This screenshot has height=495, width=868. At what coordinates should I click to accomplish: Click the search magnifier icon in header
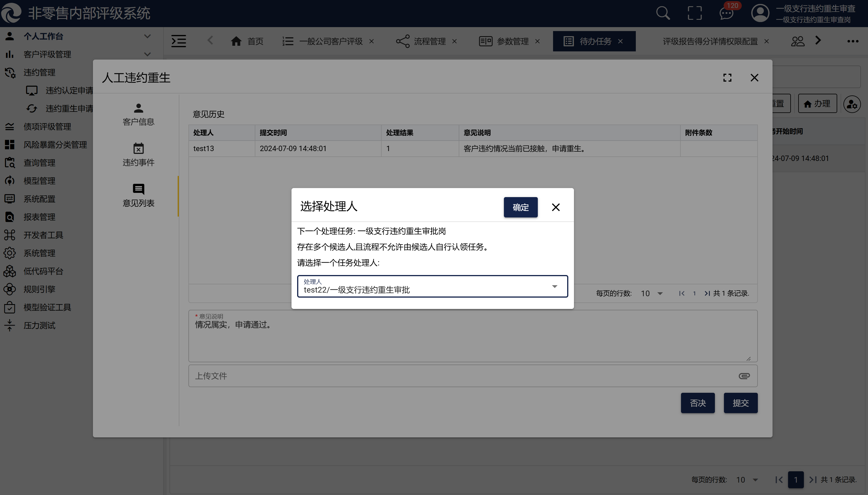[663, 13]
